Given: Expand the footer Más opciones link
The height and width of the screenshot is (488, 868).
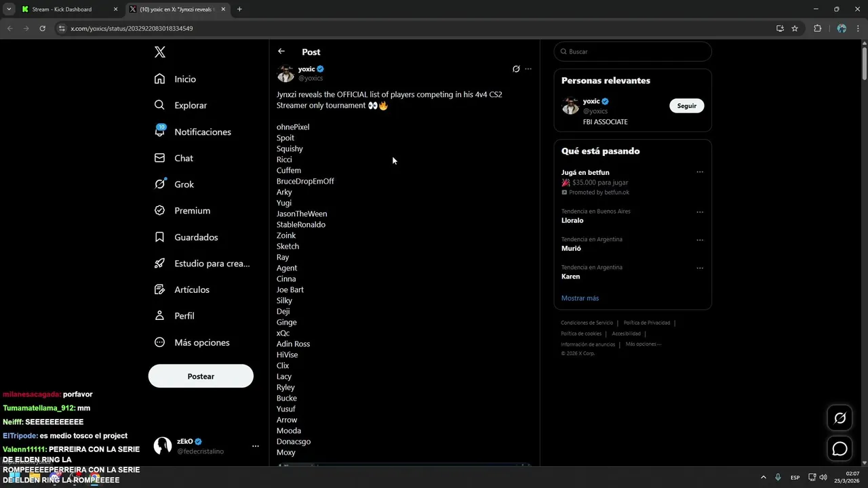Looking at the screenshot, I should click(643, 344).
